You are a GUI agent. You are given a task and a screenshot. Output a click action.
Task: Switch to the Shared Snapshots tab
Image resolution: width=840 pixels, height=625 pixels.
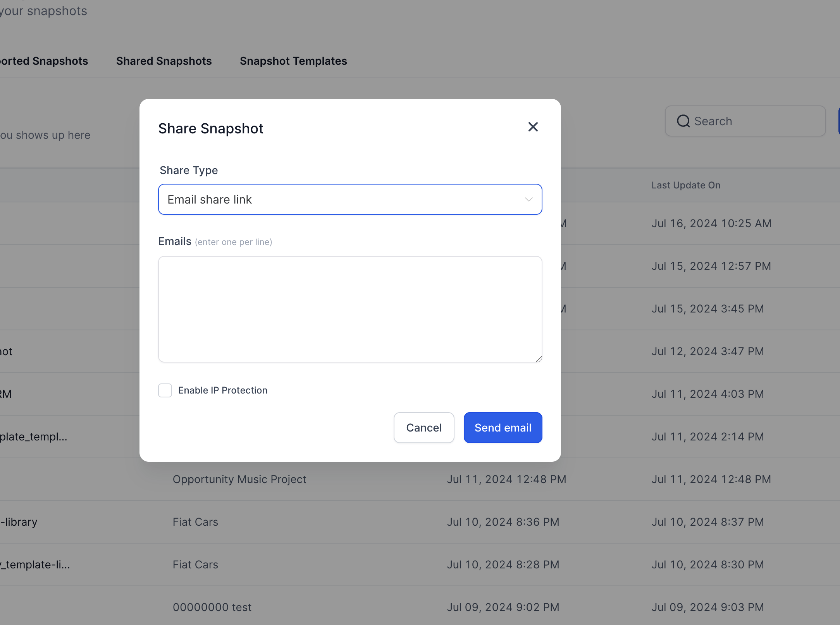point(164,61)
